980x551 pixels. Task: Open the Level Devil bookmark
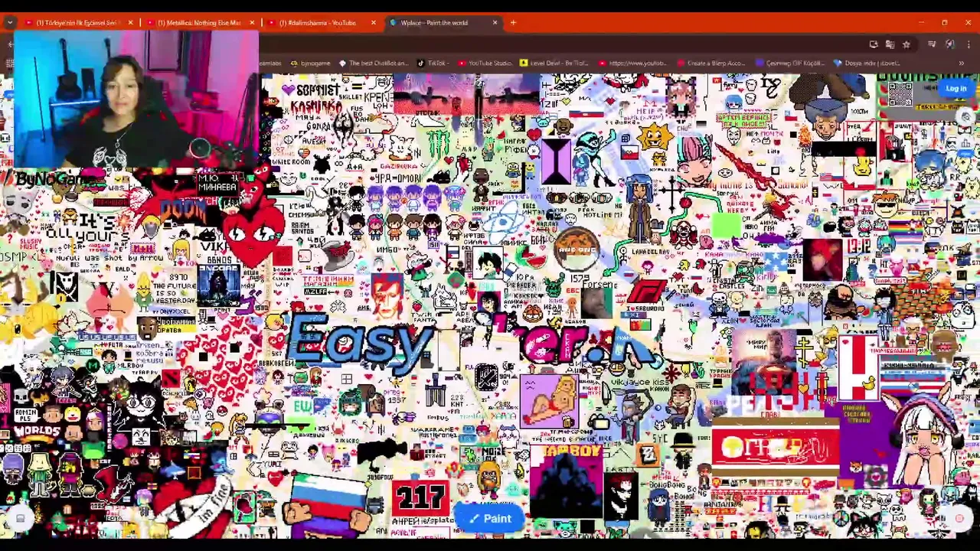point(555,63)
